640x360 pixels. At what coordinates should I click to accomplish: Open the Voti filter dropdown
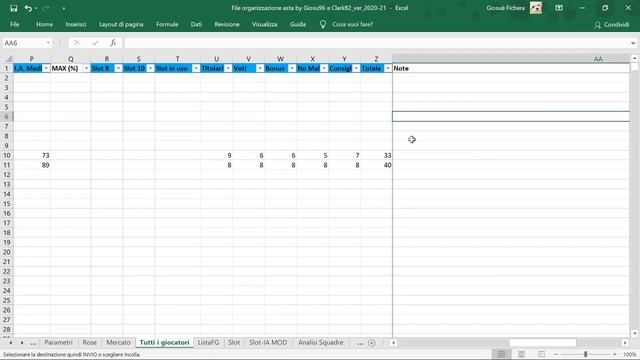coord(260,68)
